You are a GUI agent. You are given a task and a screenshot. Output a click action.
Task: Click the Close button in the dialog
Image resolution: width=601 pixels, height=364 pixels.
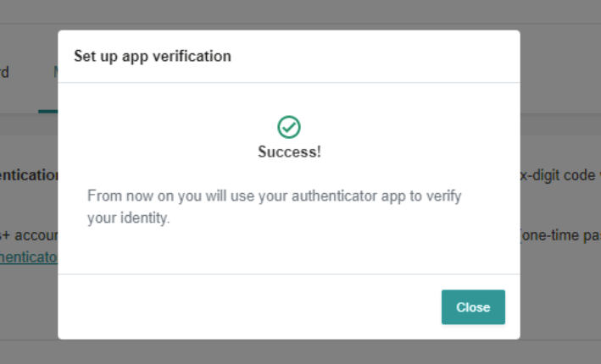pyautogui.click(x=473, y=307)
